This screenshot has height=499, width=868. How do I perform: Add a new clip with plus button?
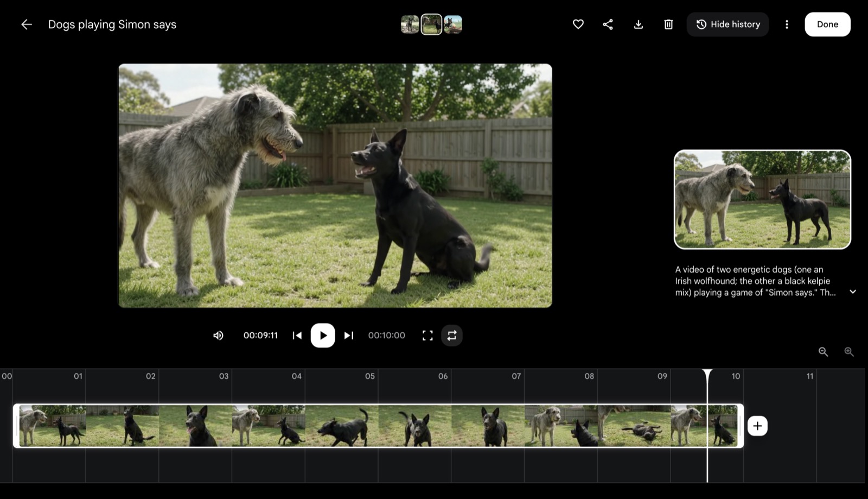coord(757,426)
